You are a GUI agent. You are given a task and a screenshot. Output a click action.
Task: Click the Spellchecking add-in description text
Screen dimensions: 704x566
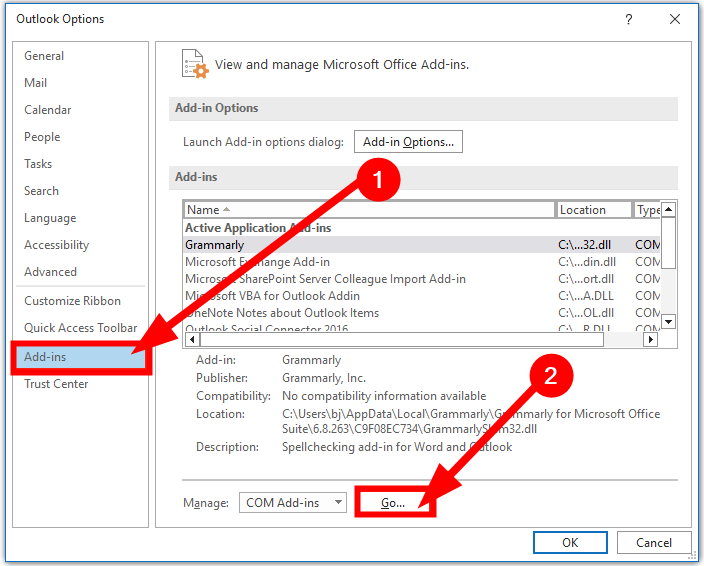click(x=397, y=447)
